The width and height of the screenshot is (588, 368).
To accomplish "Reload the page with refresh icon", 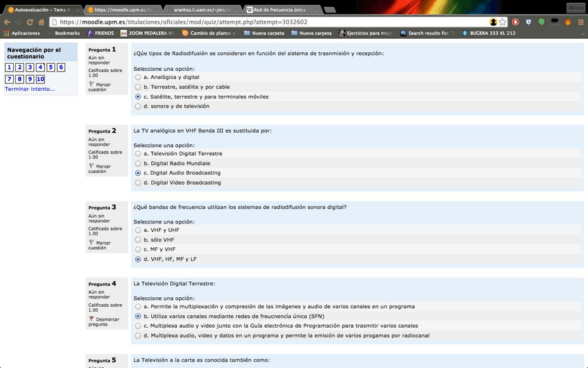I will click(29, 22).
